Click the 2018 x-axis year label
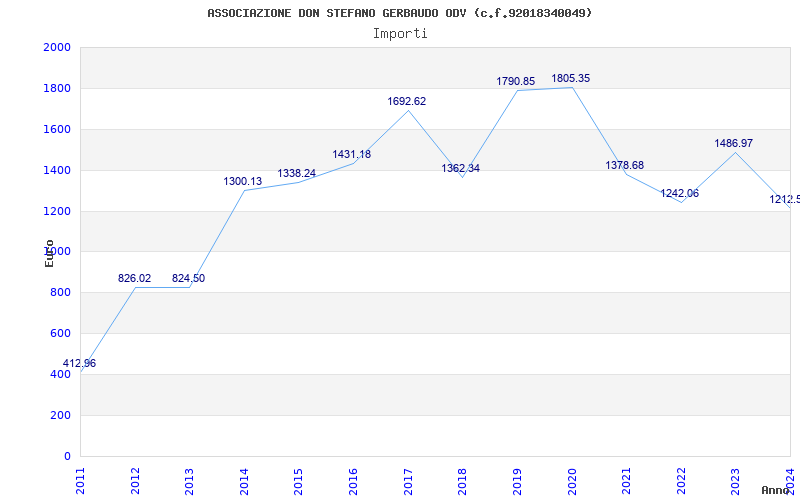The height and width of the screenshot is (500, 800). click(x=462, y=481)
